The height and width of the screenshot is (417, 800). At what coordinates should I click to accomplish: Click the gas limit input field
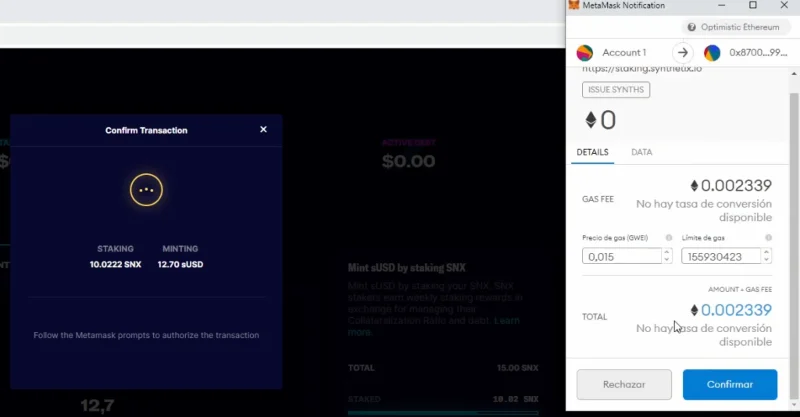tap(721, 256)
